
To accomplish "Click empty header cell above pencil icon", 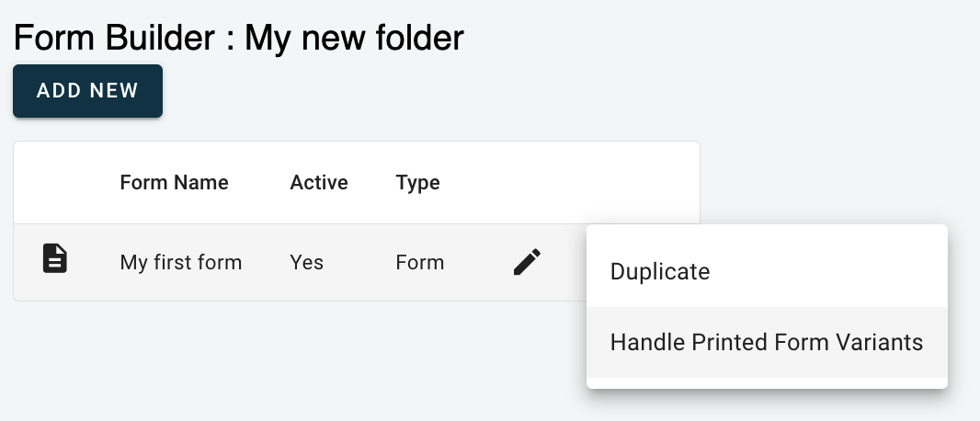I will coord(527,183).
